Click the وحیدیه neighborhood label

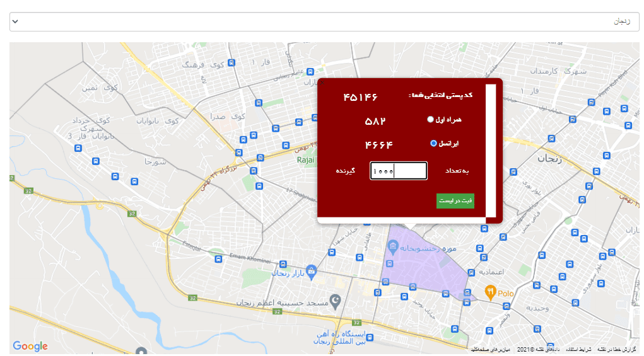tap(537, 308)
